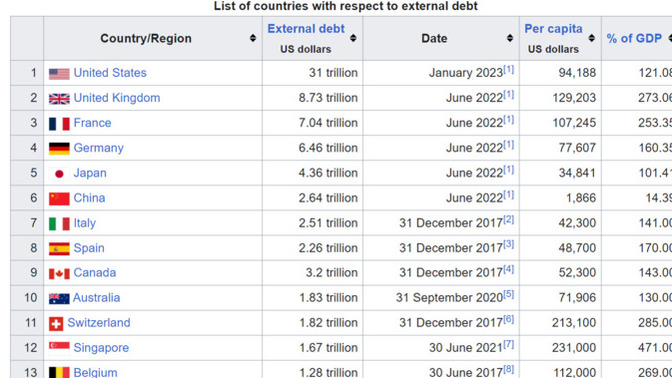Select the '3.2 trillion' debt cell
The height and width of the screenshot is (378, 672).
pos(312,273)
